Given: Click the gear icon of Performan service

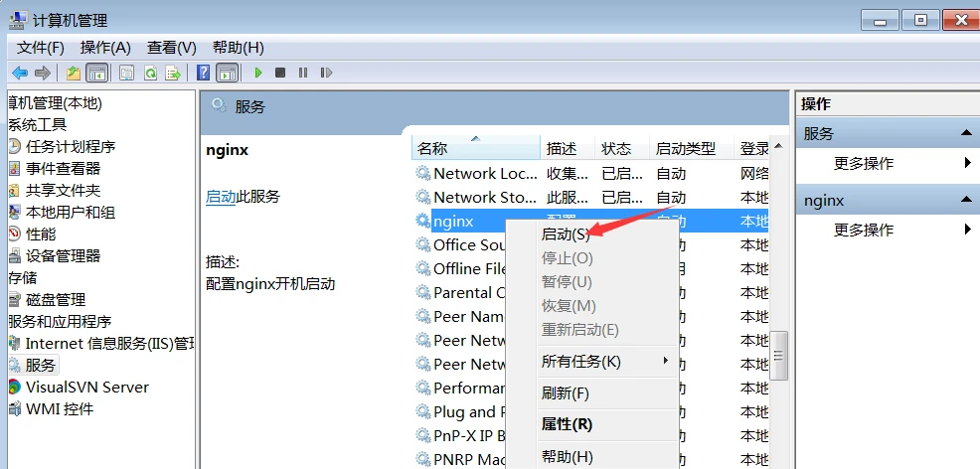Looking at the screenshot, I should point(423,389).
